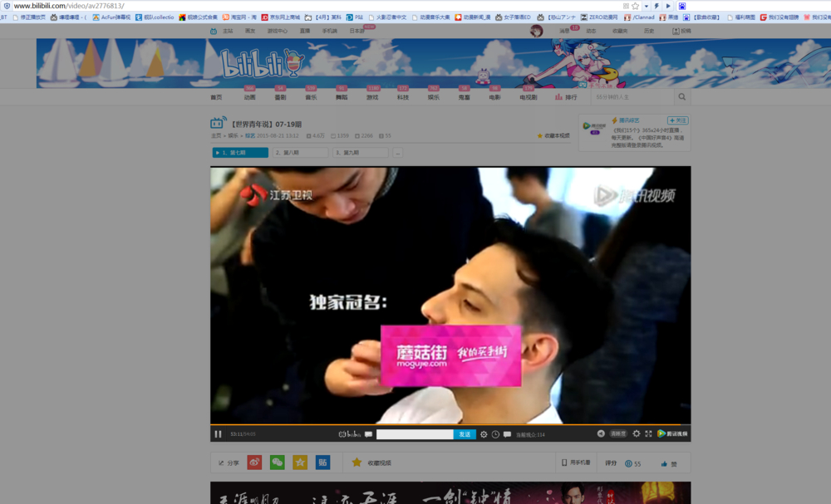This screenshot has width=831, height=504.
Task: Go to 首页 in category navigation
Action: click(x=216, y=97)
